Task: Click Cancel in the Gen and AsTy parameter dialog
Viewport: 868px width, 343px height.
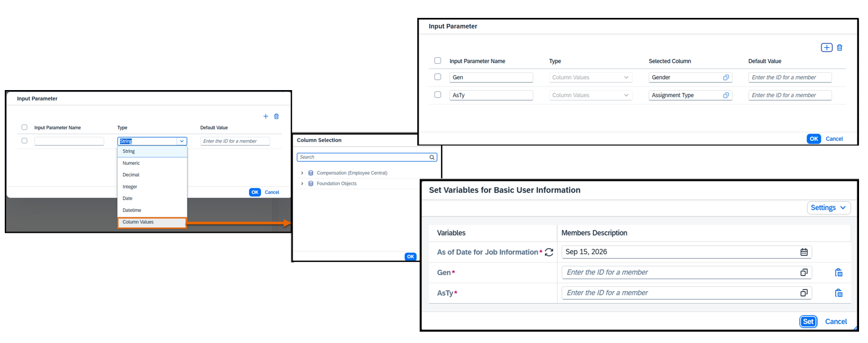Action: point(834,138)
